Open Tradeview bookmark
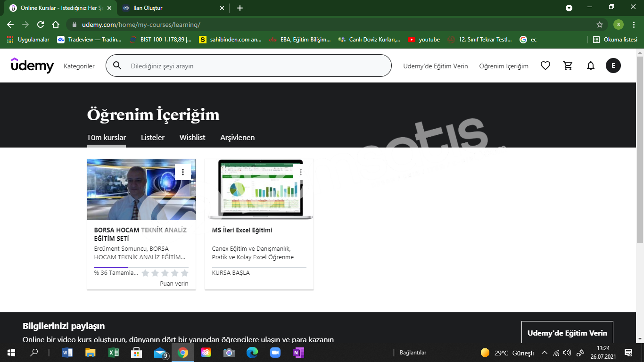The height and width of the screenshot is (362, 644). point(90,40)
